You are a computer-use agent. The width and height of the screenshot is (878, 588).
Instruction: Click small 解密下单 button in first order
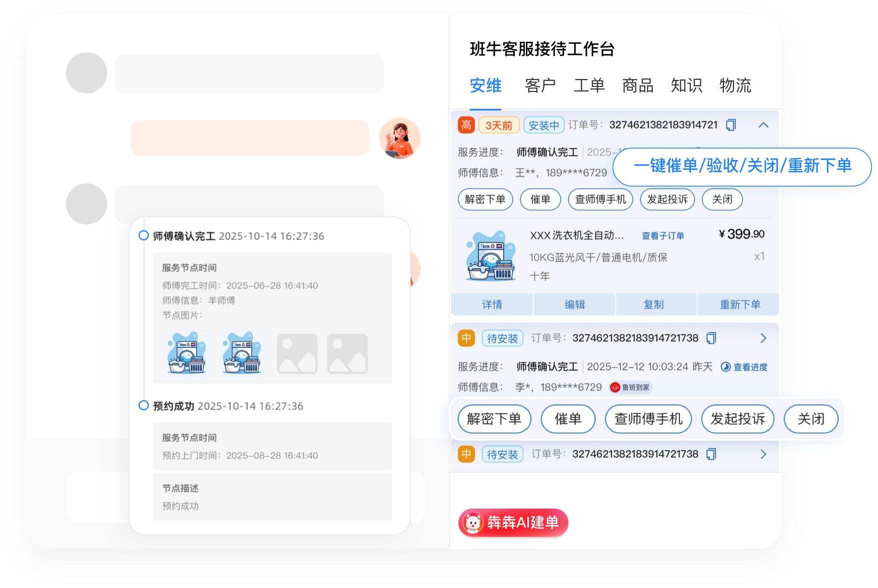pos(485,199)
